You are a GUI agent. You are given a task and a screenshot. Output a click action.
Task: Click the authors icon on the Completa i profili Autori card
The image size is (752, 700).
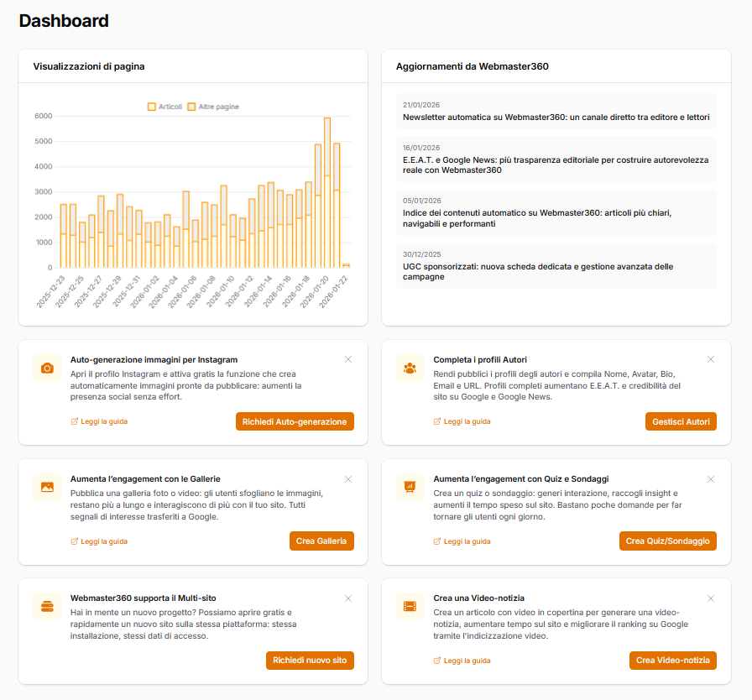click(409, 368)
